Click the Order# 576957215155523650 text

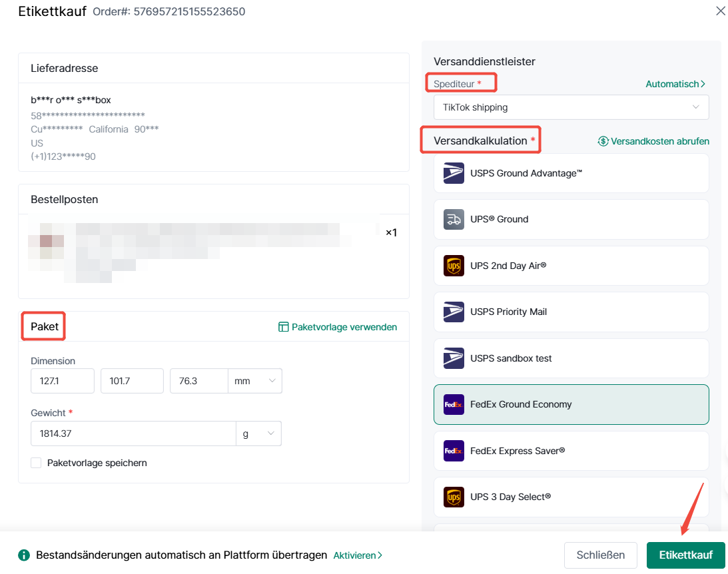click(x=169, y=11)
